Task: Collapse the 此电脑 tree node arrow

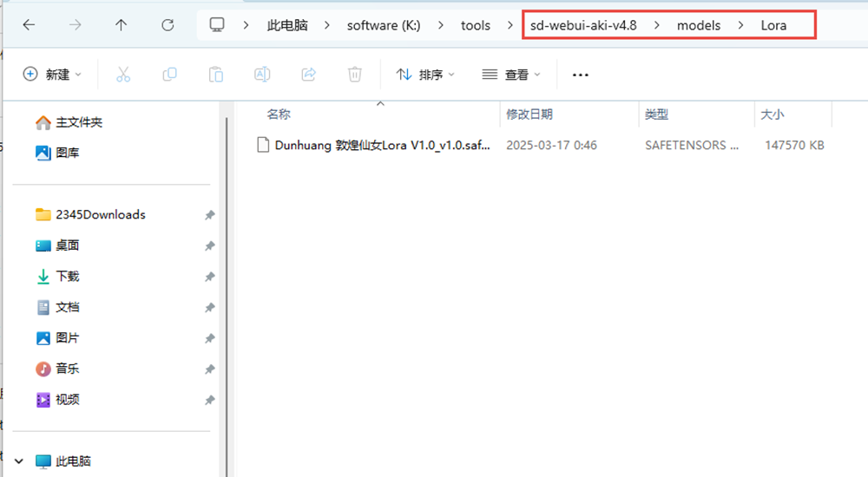Action: (x=19, y=461)
